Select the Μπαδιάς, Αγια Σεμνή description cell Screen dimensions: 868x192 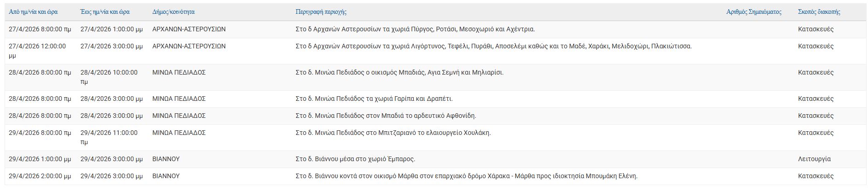point(399,73)
